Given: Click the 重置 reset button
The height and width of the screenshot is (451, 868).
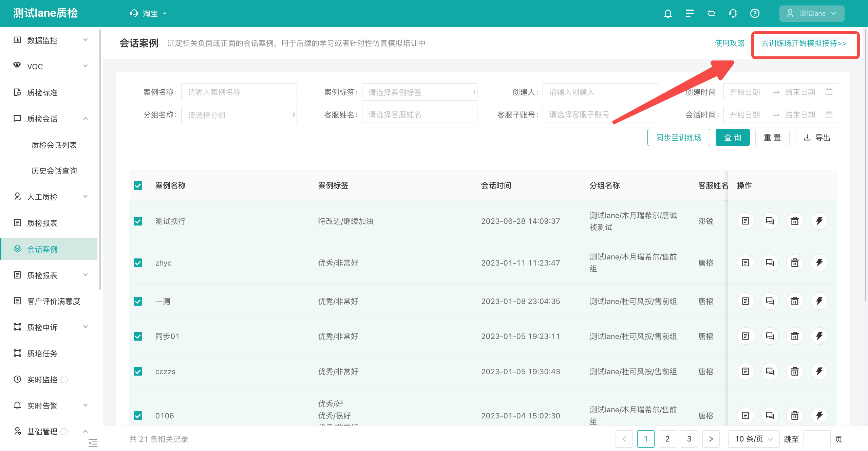Looking at the screenshot, I should point(772,138).
